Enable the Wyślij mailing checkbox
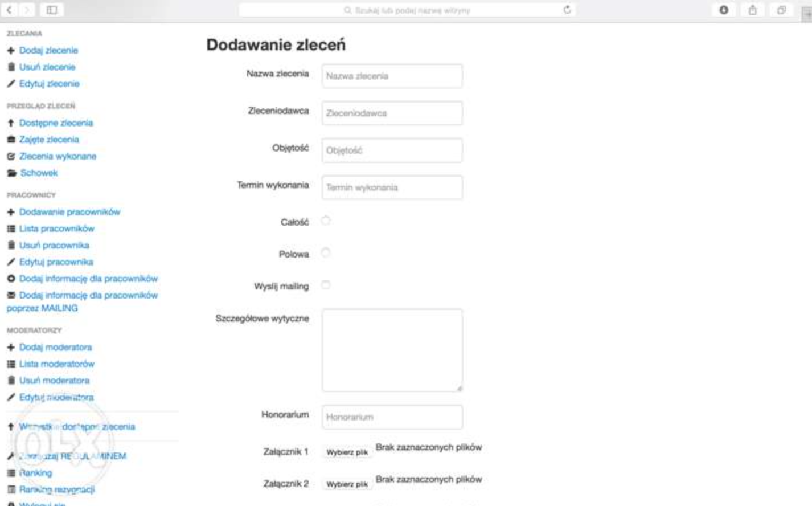The height and width of the screenshot is (506, 812). pos(326,285)
